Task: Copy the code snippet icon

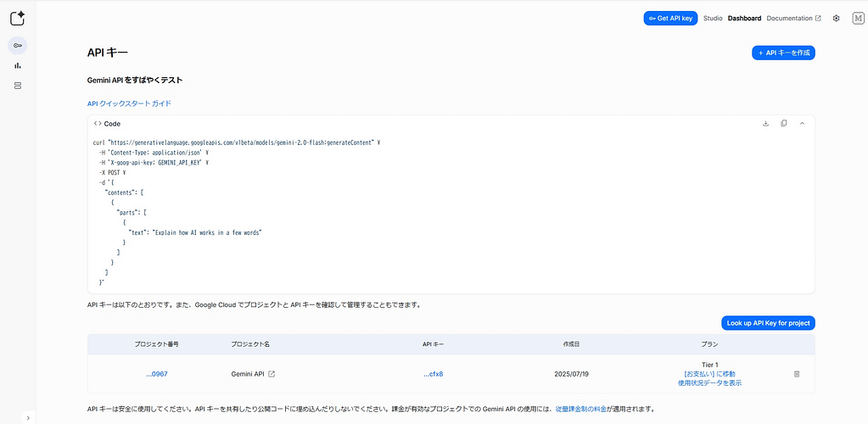Action: pos(784,124)
